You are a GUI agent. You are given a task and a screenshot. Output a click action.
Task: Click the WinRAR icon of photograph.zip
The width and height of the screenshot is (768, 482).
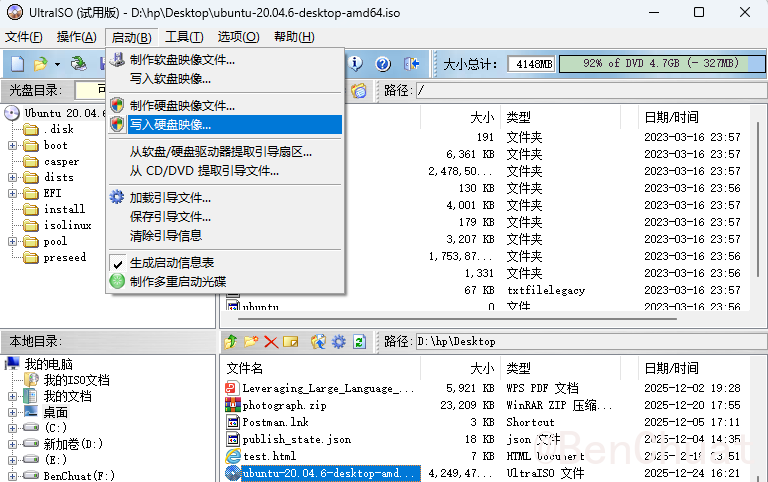coord(233,405)
